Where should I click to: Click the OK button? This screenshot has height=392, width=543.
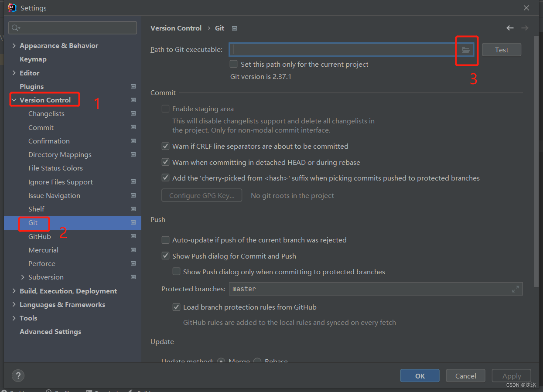click(x=420, y=376)
